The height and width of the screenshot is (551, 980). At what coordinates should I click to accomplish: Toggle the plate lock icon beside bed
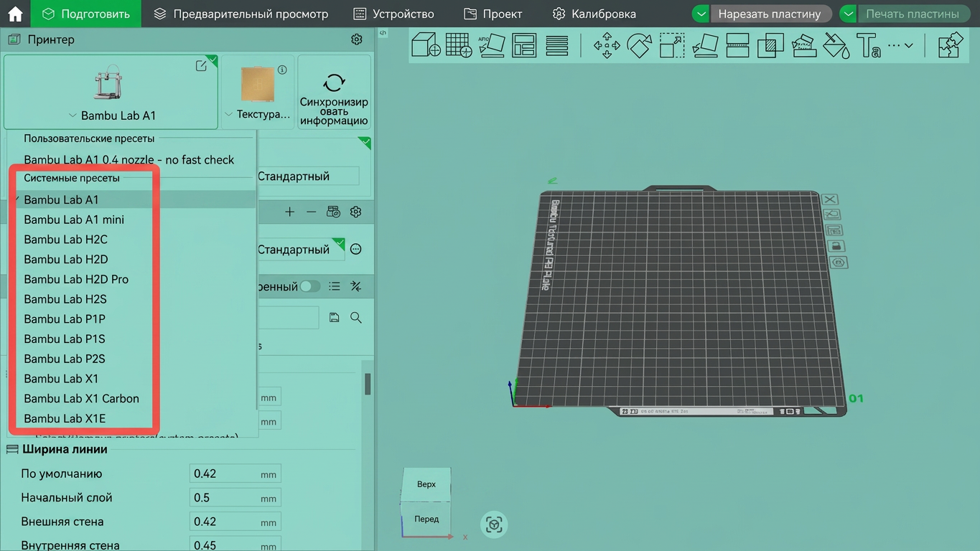[x=835, y=247]
